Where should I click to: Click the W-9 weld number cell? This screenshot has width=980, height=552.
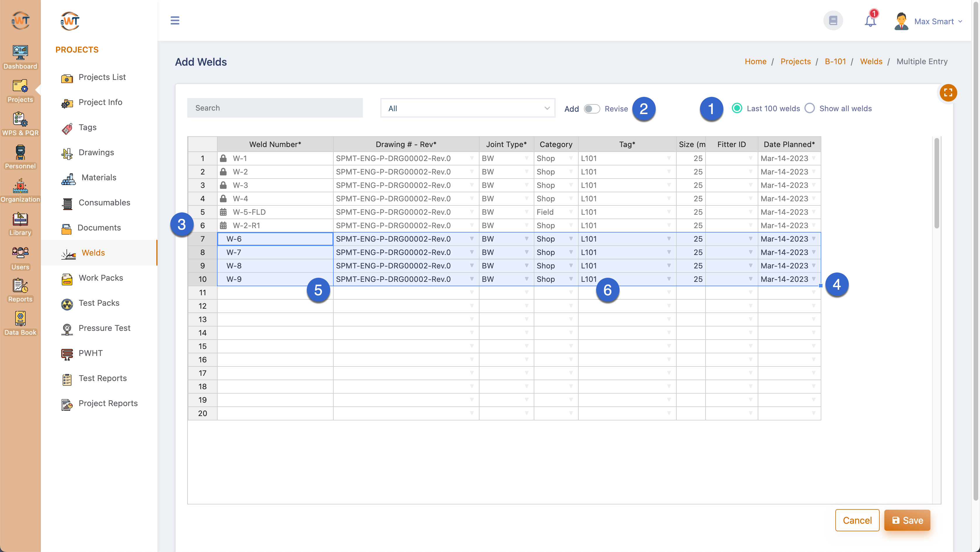[x=275, y=279]
